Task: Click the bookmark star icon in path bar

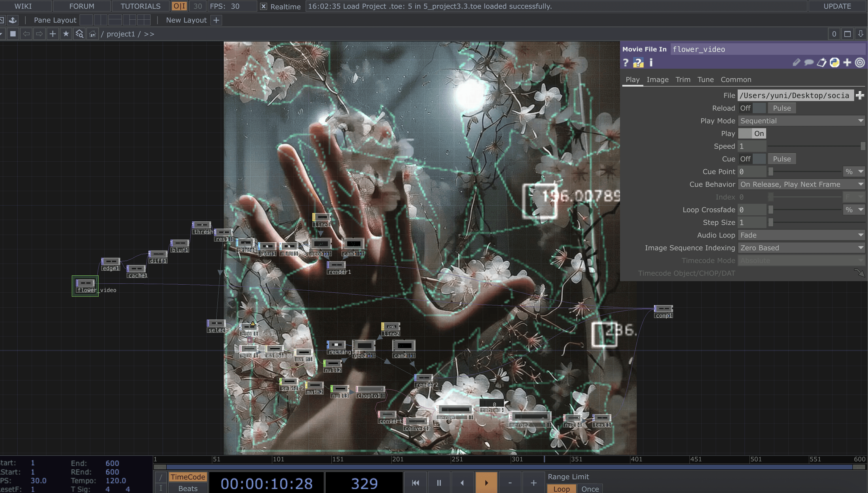Action: click(66, 34)
